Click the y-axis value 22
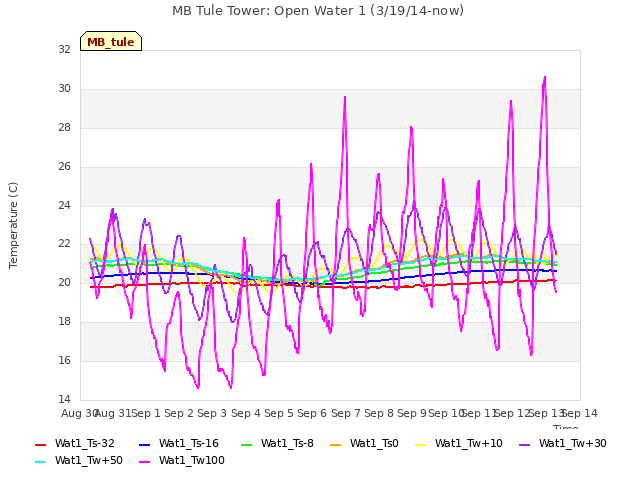 [x=64, y=244]
